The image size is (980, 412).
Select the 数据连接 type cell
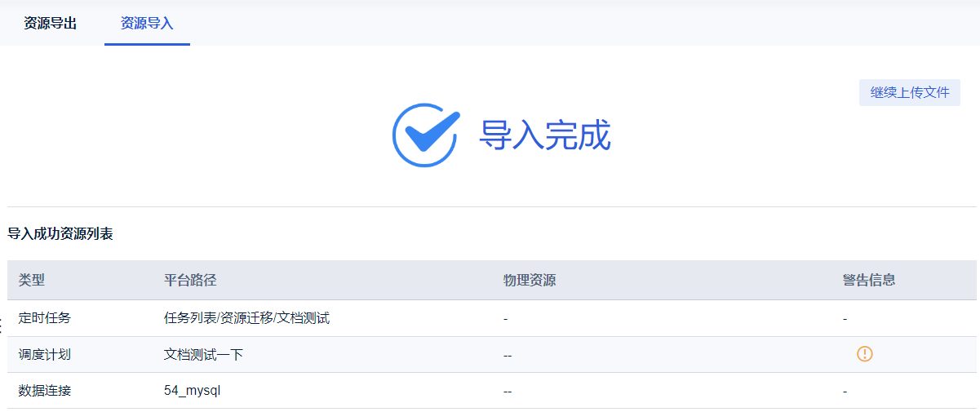coord(45,391)
